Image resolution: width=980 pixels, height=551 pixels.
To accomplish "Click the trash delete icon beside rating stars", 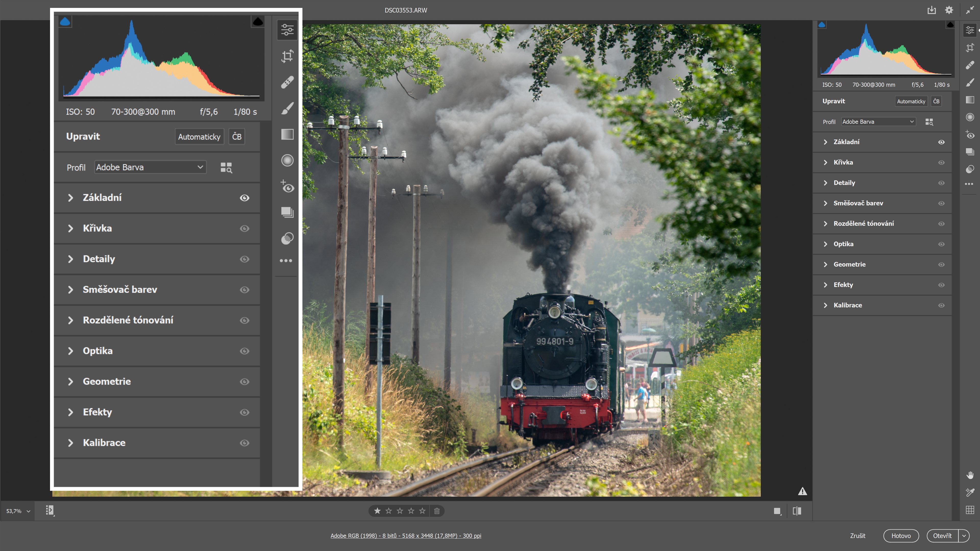I will pyautogui.click(x=437, y=511).
